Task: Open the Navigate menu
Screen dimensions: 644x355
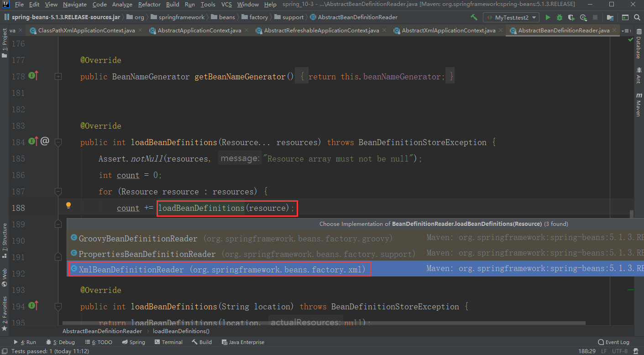Action: [x=75, y=5]
